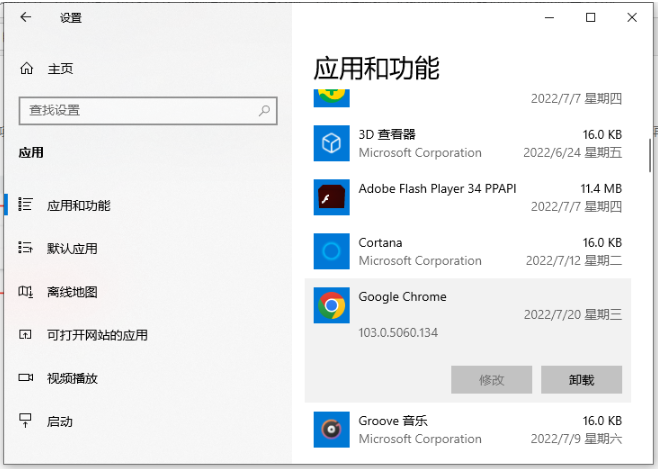Click the Adobe Flash Player icon
This screenshot has width=658, height=469.
[332, 197]
